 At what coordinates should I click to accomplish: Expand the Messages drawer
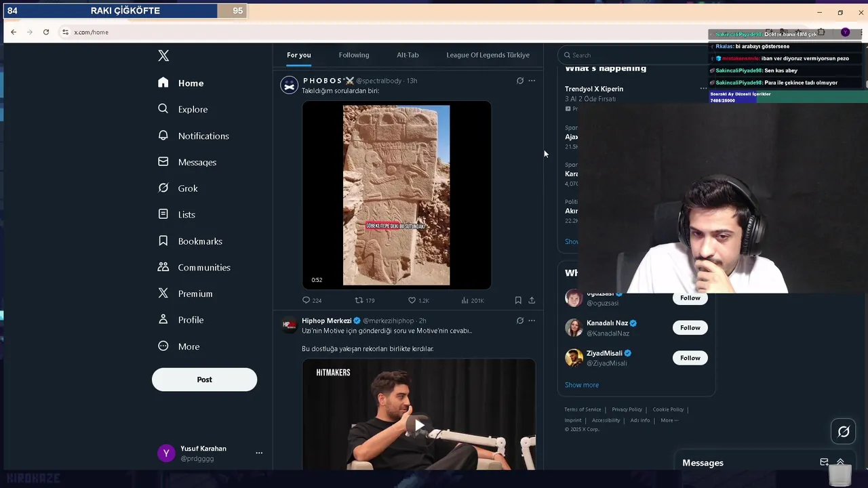840,462
